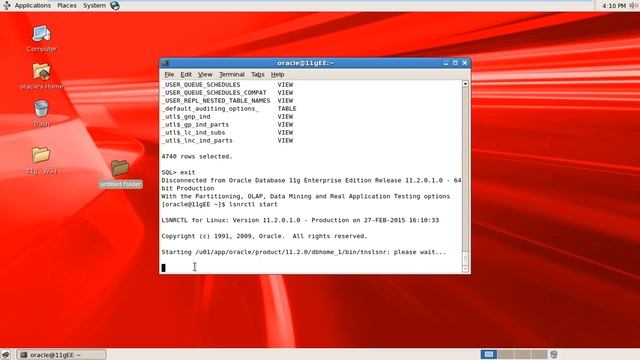
Task: Click the 'SQL> exit' line
Action: coord(178,172)
